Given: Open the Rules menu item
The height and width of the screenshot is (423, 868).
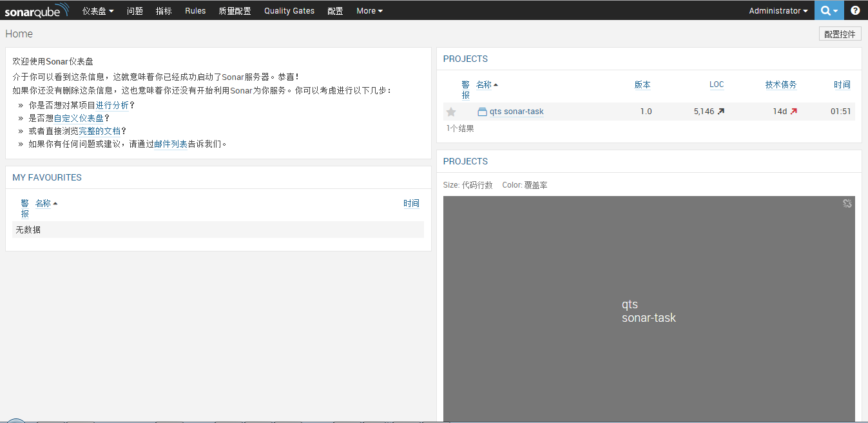Looking at the screenshot, I should [x=195, y=10].
